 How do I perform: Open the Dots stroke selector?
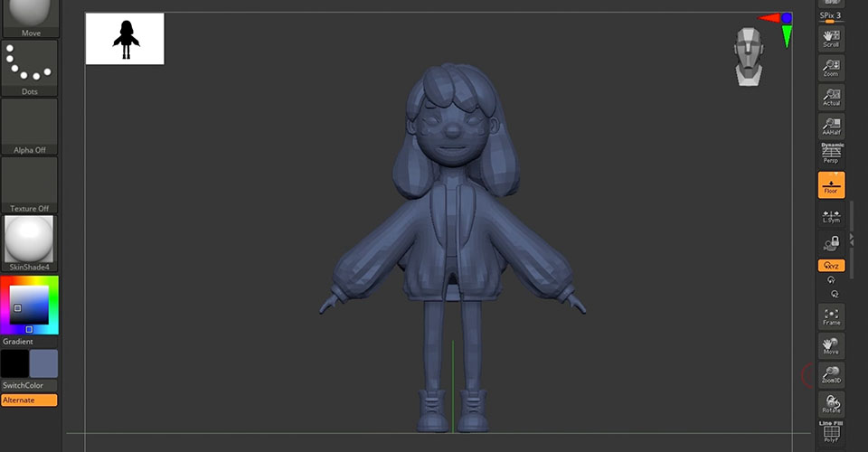click(30, 68)
